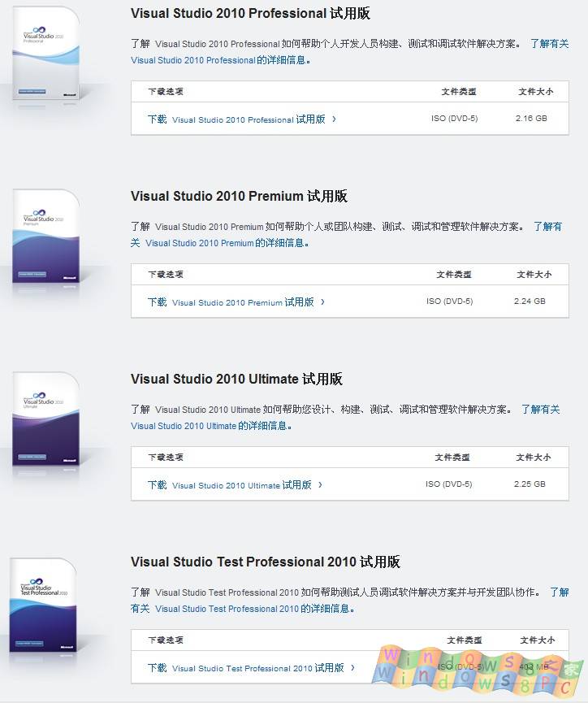Select heading Visual Studio 2010 Professional 试用版

250,14
